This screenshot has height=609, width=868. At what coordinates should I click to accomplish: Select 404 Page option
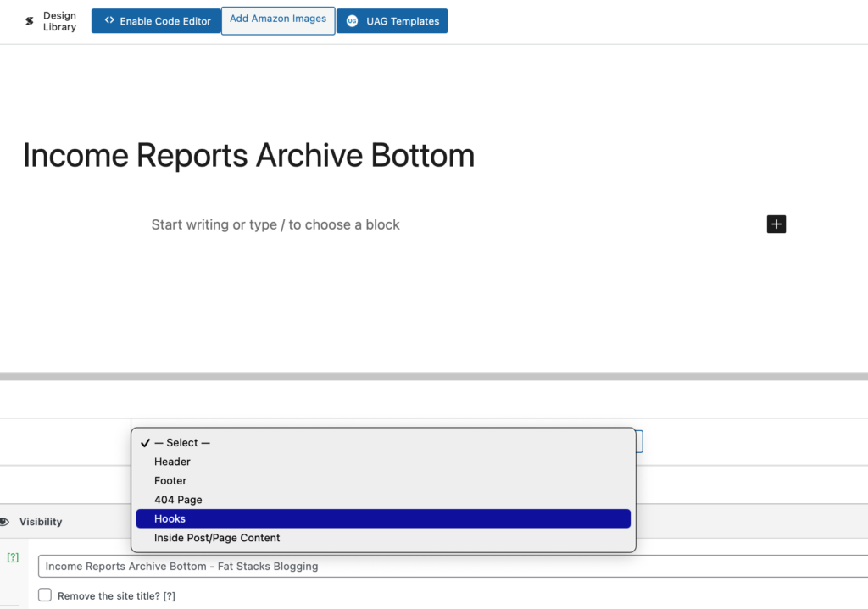click(383, 500)
